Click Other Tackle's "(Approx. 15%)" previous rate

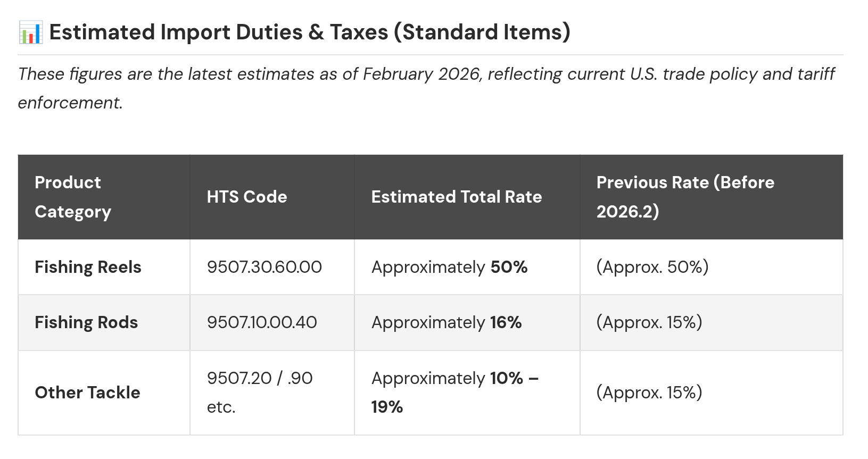[x=649, y=393]
